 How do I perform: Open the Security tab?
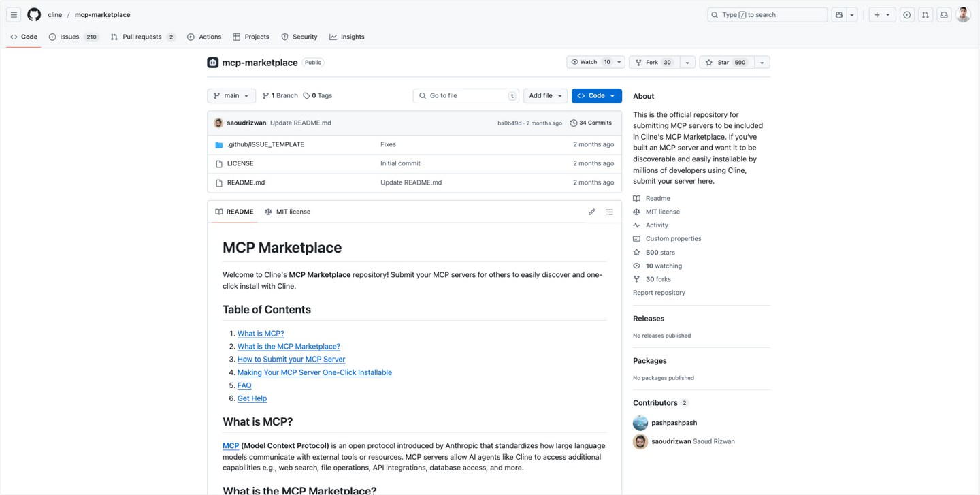tap(299, 37)
